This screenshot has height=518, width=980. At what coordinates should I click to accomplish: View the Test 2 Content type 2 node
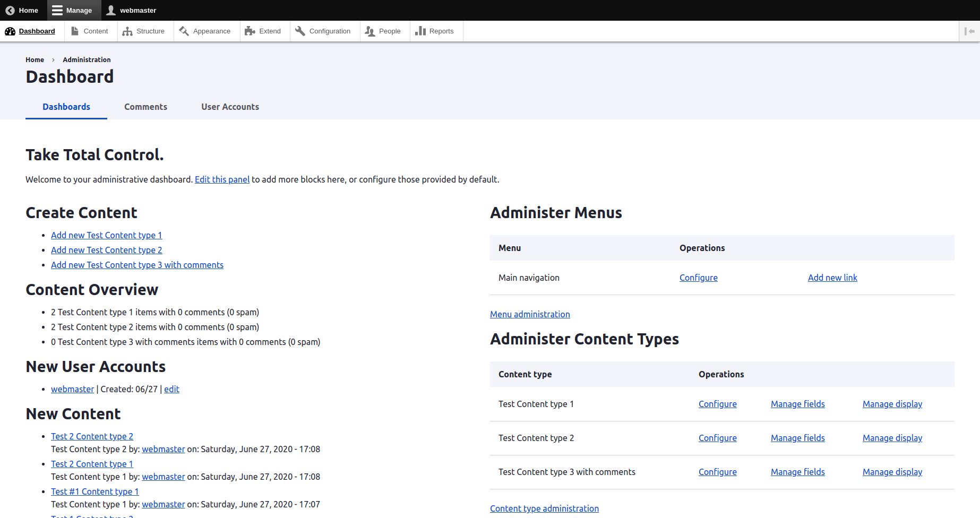point(92,436)
